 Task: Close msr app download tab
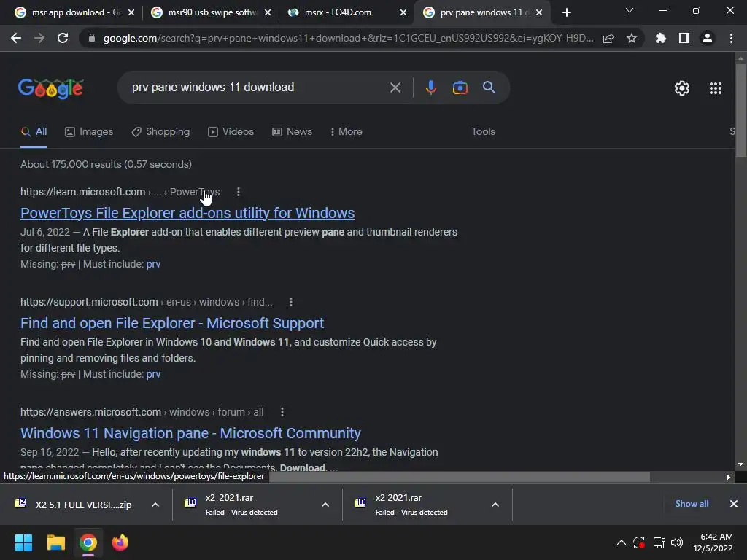tap(131, 13)
